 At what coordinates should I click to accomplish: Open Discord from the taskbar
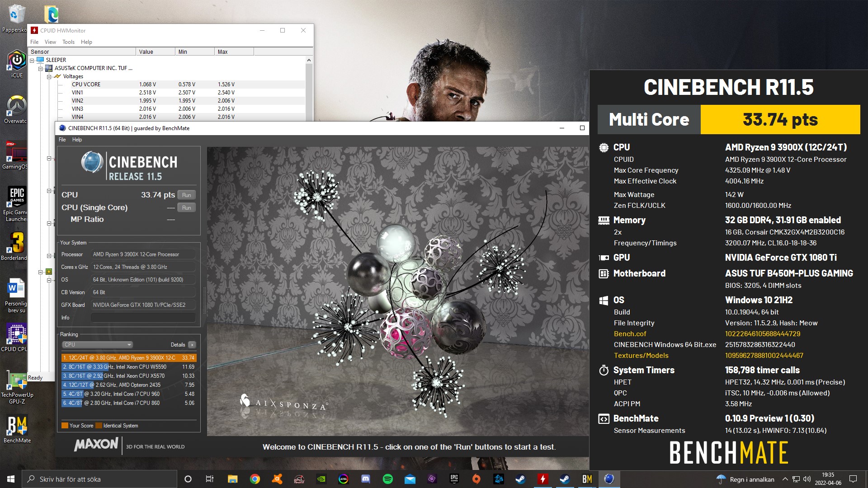(366, 479)
